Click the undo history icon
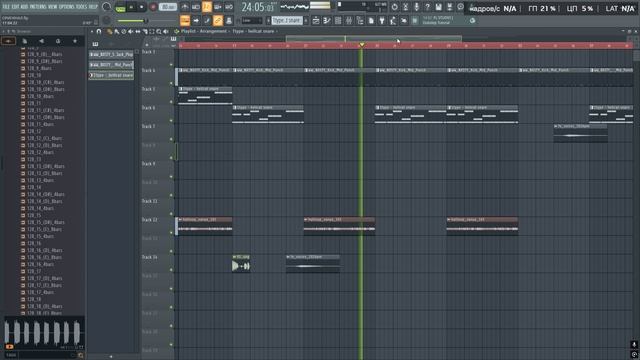 tap(394, 7)
